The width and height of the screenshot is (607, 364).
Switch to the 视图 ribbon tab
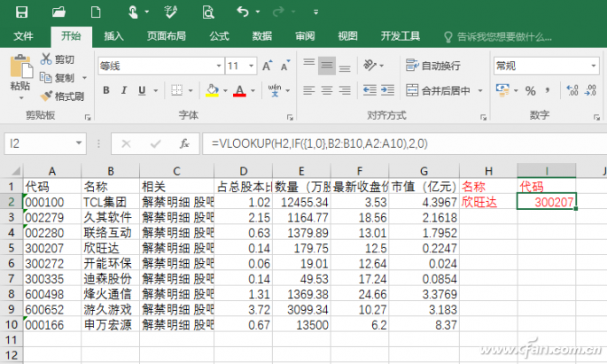point(347,36)
